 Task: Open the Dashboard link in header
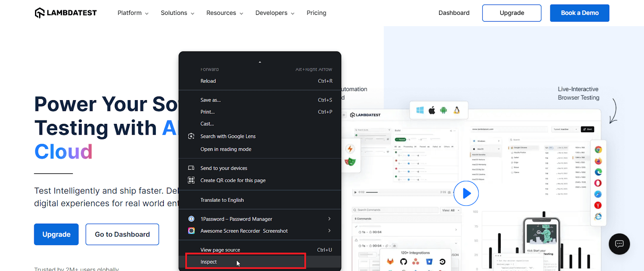click(x=454, y=13)
